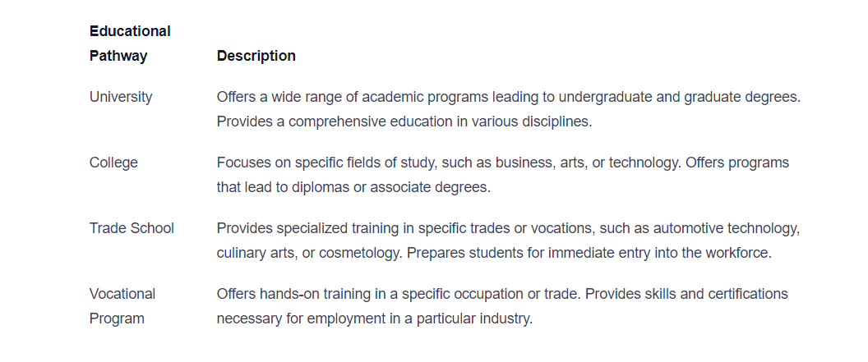Click the University description beginning 'Offers a wide range'
Viewport: 868px width, 362px height.
(509, 97)
